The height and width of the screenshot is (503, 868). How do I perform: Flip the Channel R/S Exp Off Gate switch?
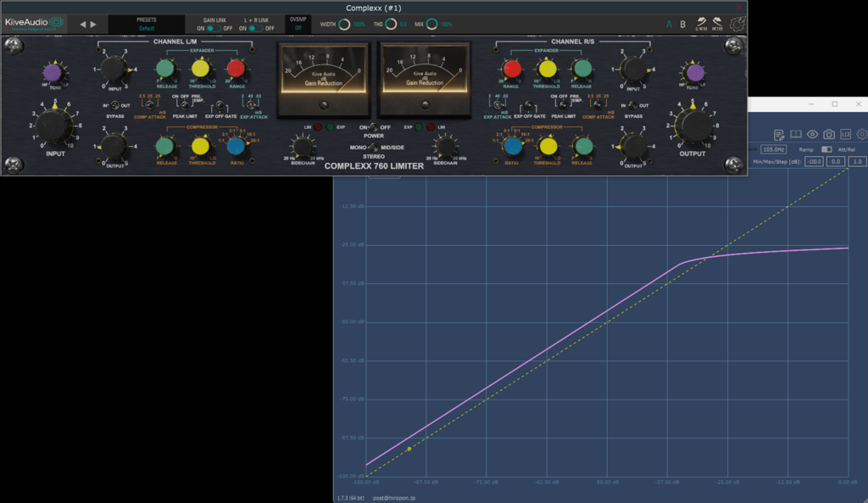(x=529, y=105)
